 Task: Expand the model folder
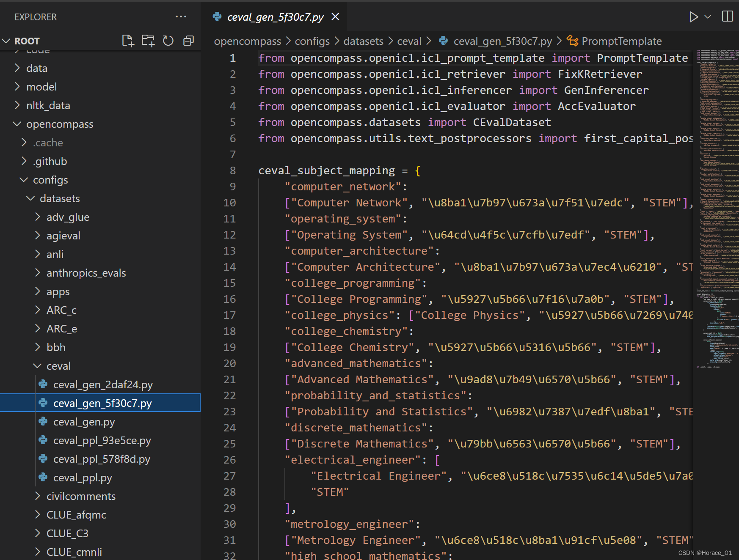point(41,87)
